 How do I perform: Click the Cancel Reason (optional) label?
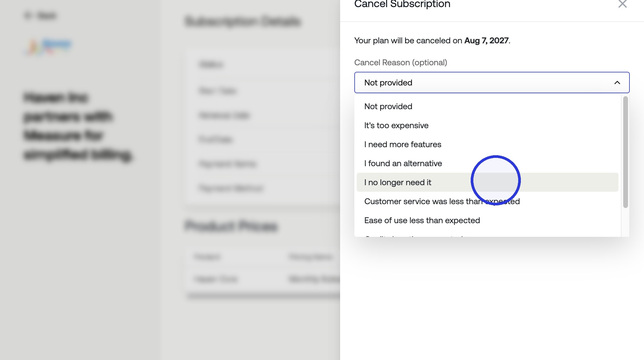(x=401, y=63)
